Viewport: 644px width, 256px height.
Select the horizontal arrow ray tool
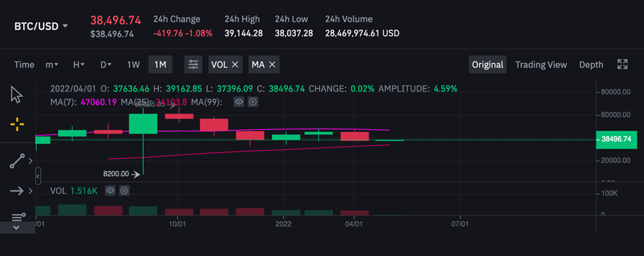(17, 191)
